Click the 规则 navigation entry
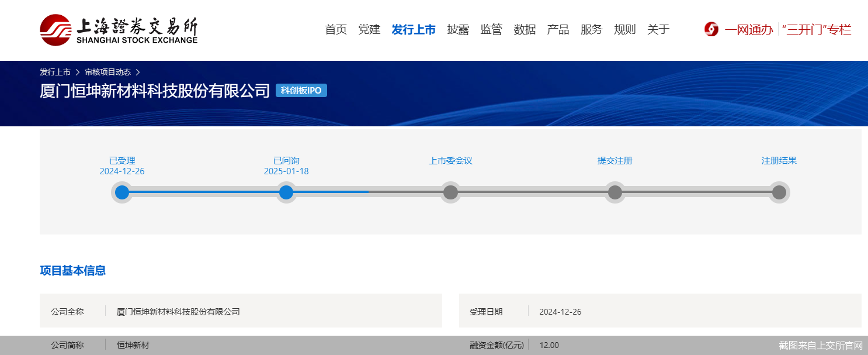Image resolution: width=868 pixels, height=355 pixels. tap(625, 29)
